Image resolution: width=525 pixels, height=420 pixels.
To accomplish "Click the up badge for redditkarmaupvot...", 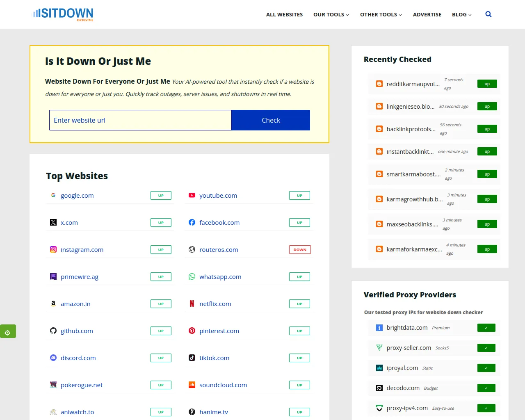I will click(x=487, y=84).
